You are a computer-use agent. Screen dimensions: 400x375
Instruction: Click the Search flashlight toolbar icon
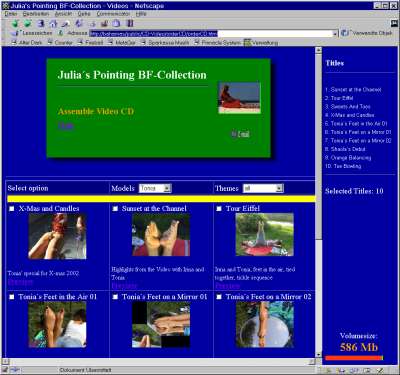coord(66,24)
